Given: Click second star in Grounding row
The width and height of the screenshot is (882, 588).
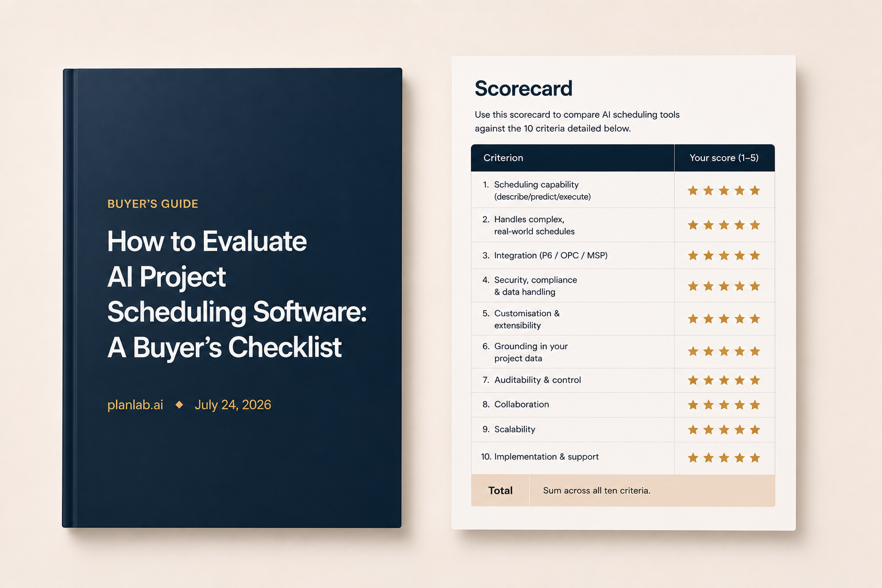Looking at the screenshot, I should tap(709, 351).
